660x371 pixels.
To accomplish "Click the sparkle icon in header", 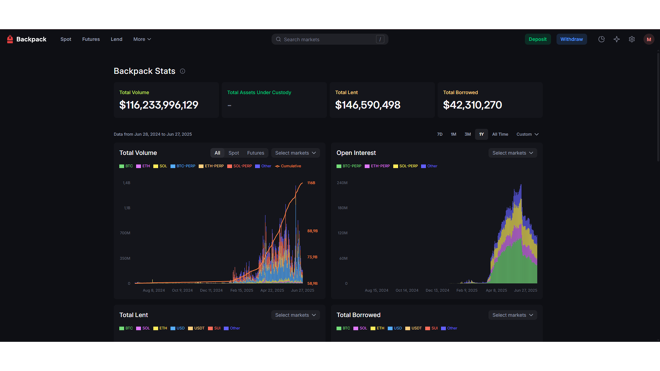I will pyautogui.click(x=616, y=39).
